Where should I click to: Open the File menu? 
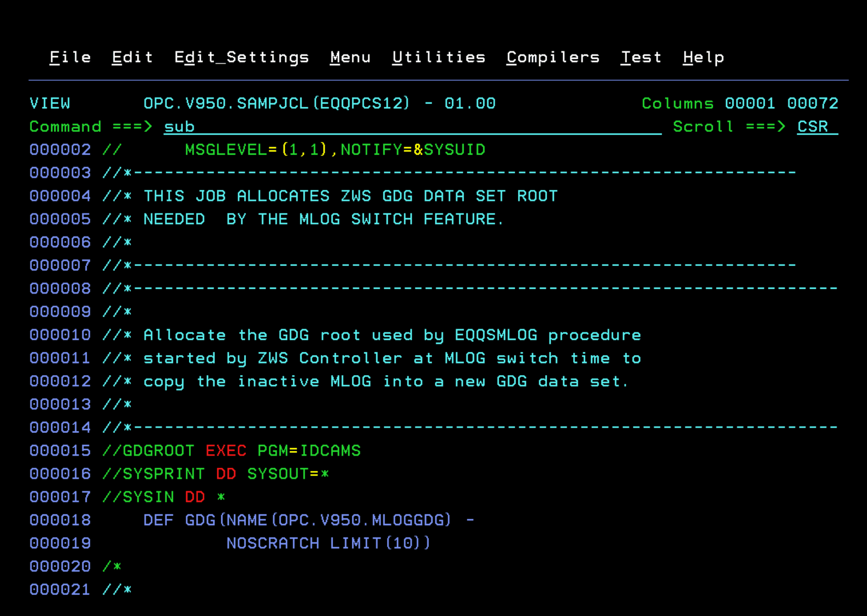(x=70, y=57)
